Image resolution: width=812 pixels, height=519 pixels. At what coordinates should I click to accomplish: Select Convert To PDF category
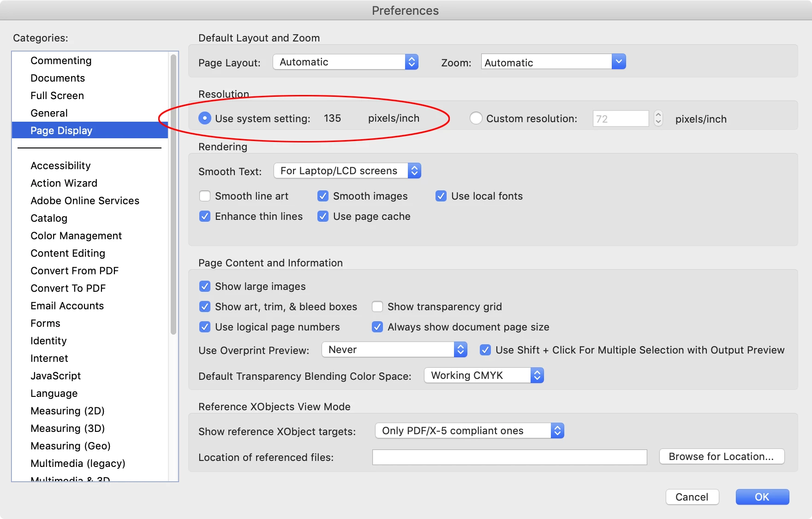click(x=90, y=288)
